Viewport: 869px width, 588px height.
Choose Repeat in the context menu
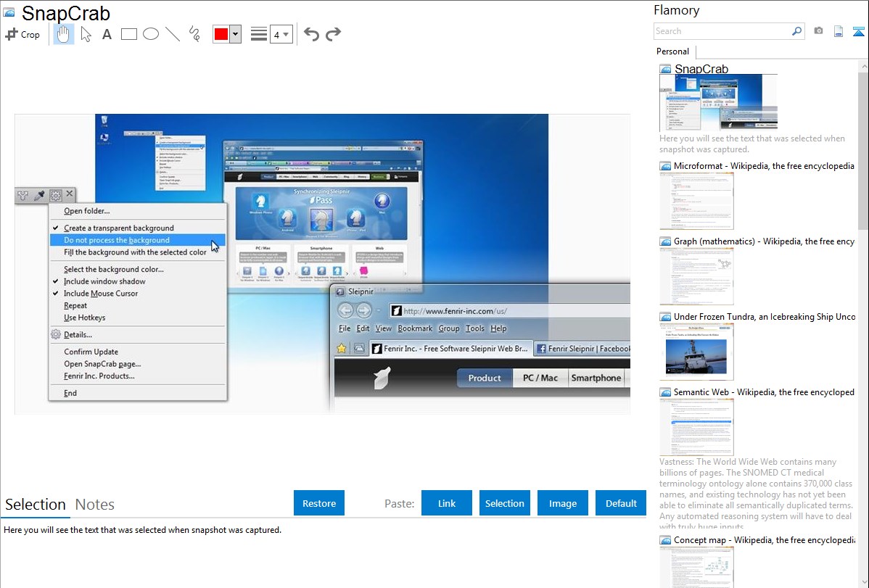137,306
